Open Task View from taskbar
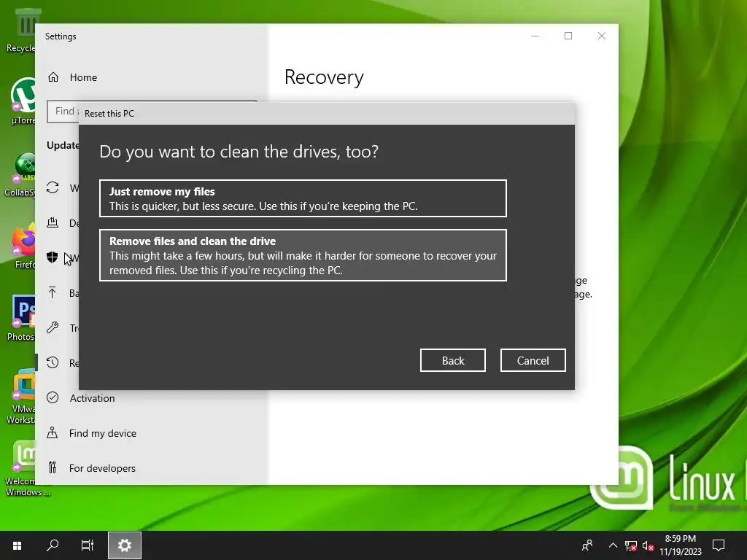747x560 pixels. coord(88,545)
